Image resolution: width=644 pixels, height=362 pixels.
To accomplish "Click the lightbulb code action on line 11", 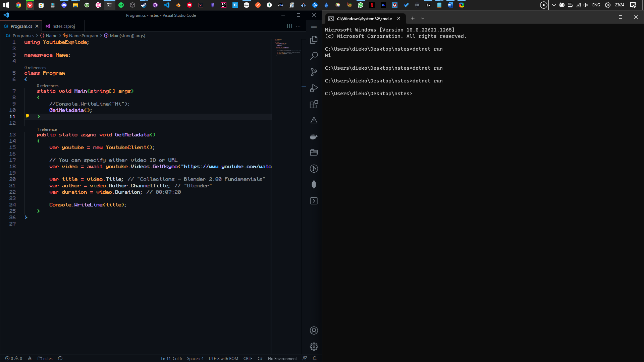I will point(28,116).
